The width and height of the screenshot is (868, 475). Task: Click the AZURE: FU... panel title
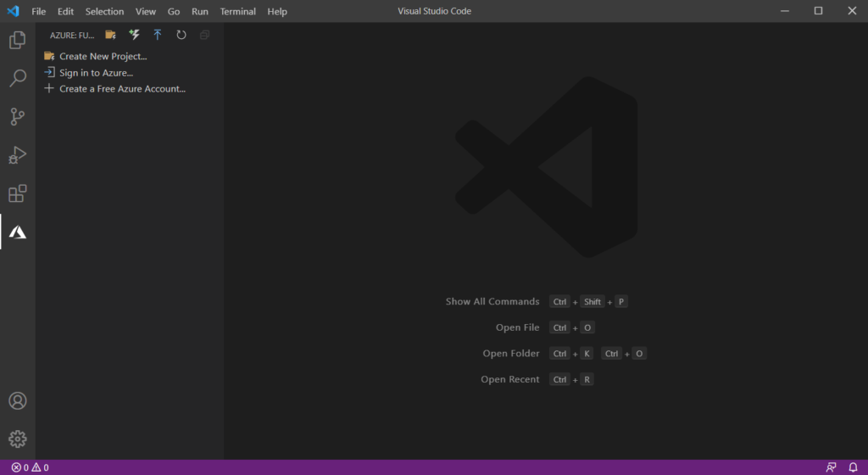point(72,36)
